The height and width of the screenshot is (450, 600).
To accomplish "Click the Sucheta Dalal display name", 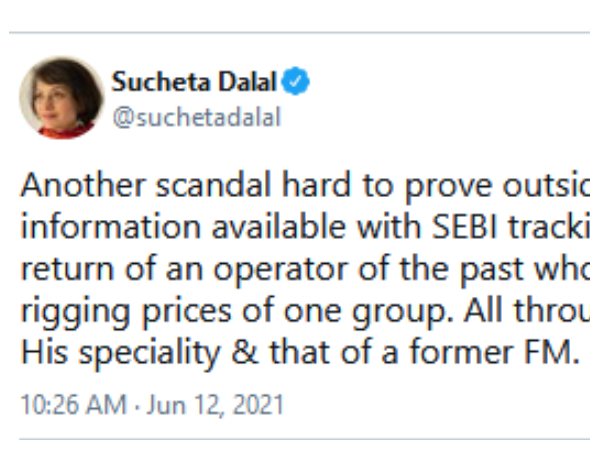I will [195, 81].
